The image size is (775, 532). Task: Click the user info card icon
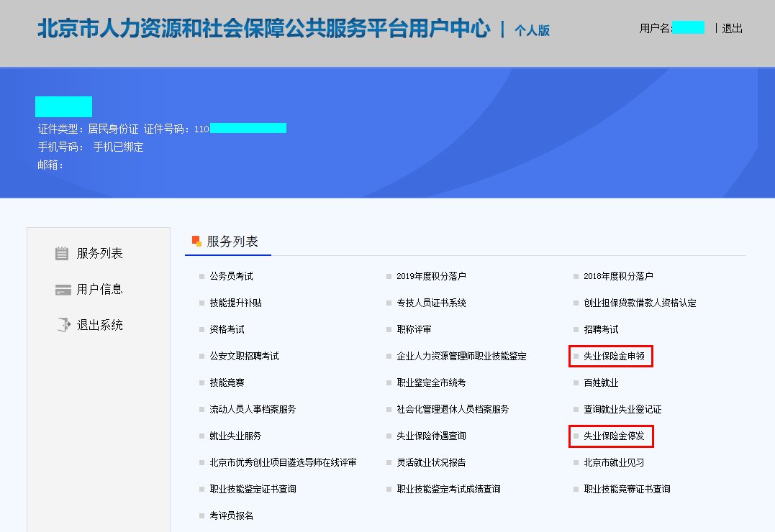pyautogui.click(x=63, y=290)
